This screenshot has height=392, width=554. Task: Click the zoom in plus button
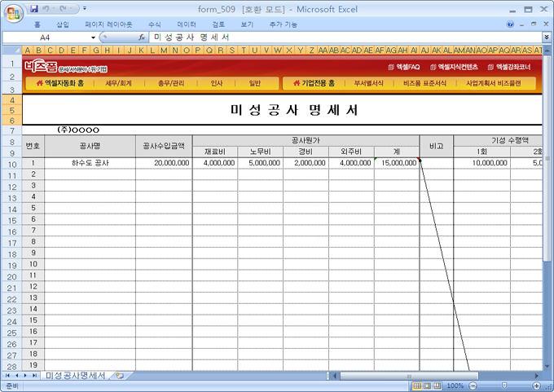click(537, 385)
